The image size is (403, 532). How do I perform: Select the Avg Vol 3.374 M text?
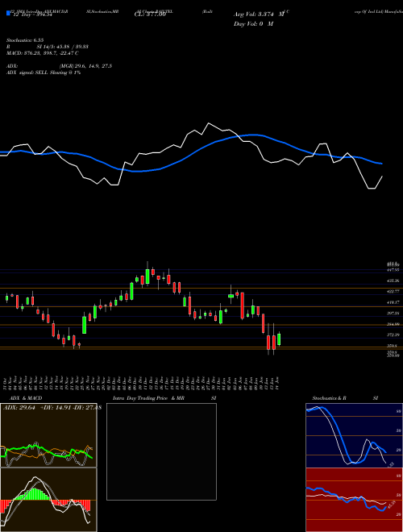coord(259,15)
